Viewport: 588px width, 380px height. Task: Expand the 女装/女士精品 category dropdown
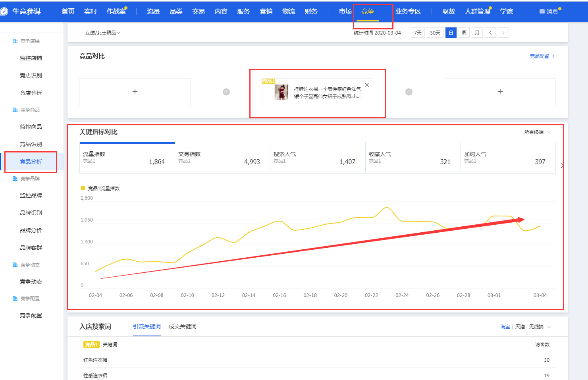coord(102,33)
